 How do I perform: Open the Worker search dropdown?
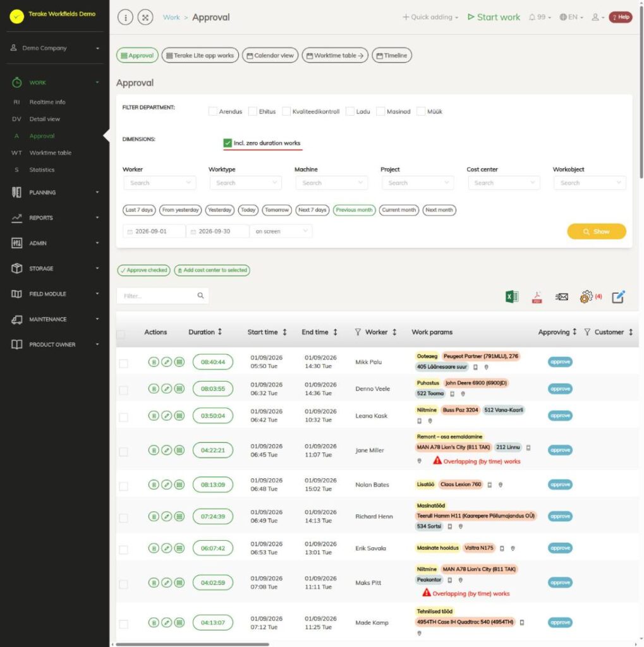[x=160, y=183]
